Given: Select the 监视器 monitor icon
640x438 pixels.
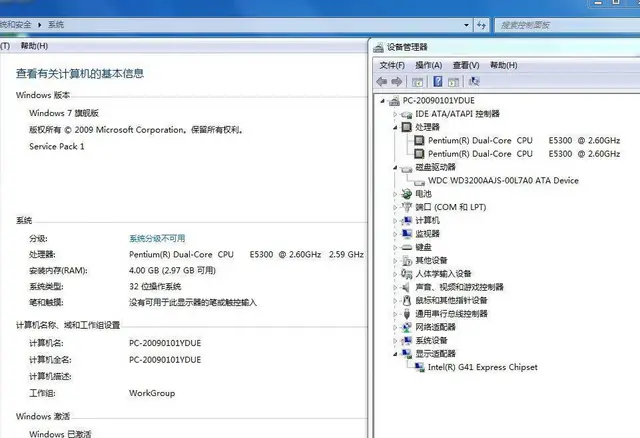Looking at the screenshot, I should click(407, 234).
